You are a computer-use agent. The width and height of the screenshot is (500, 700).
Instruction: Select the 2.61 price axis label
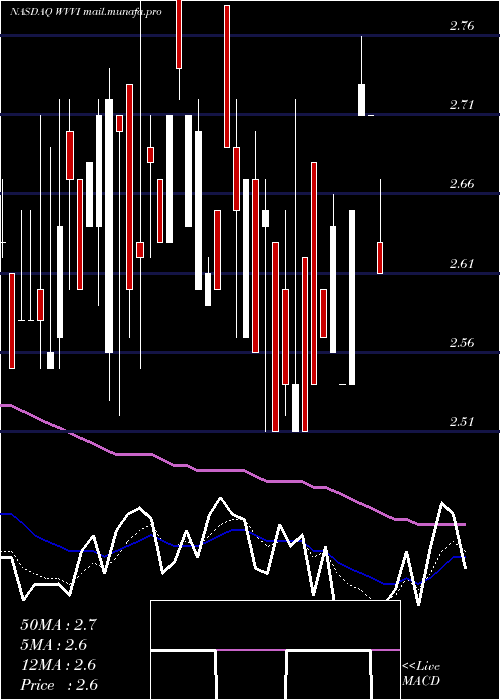coord(462,263)
